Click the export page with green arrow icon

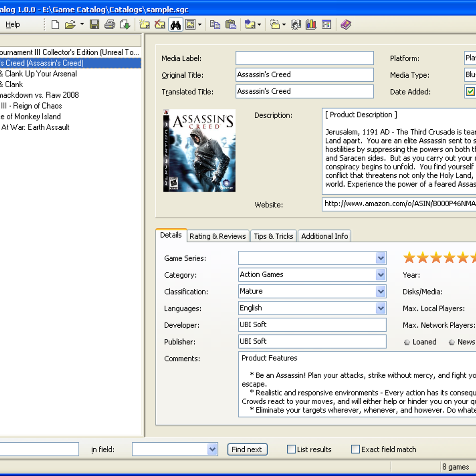tap(125, 25)
